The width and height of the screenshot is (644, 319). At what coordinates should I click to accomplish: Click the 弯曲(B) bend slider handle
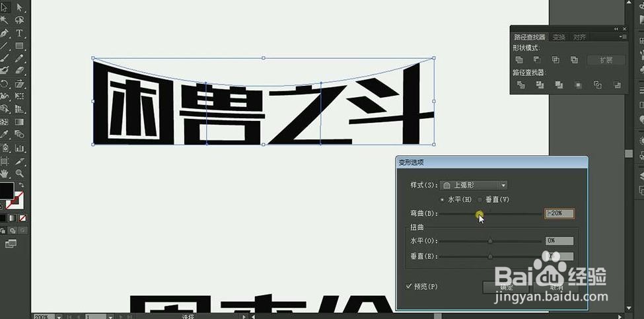pos(480,214)
